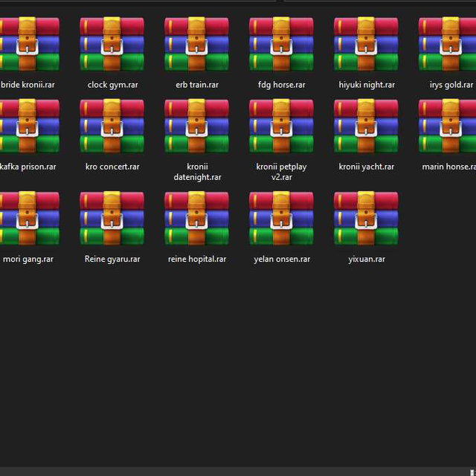The width and height of the screenshot is (476, 476).
Task: Click the 'fdg horse.rar' file name
Action: pyautogui.click(x=282, y=85)
